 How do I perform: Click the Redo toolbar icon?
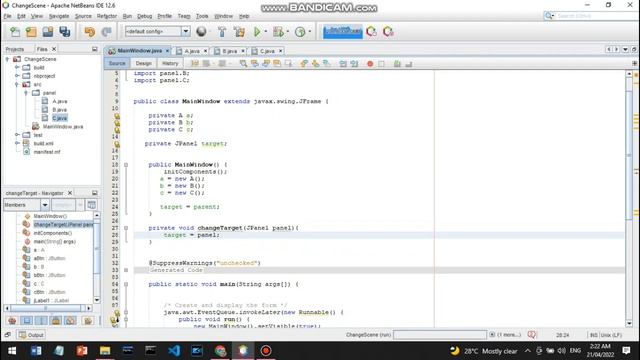coord(106,31)
